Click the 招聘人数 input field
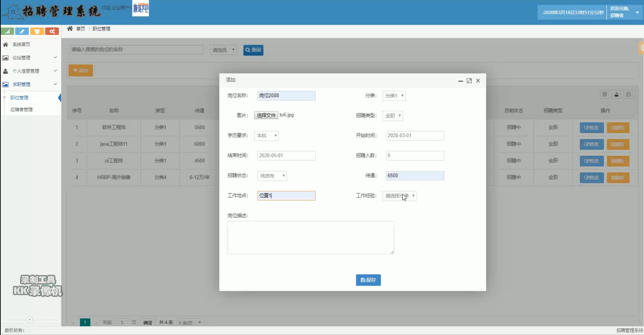The image size is (644, 335). [x=415, y=156]
